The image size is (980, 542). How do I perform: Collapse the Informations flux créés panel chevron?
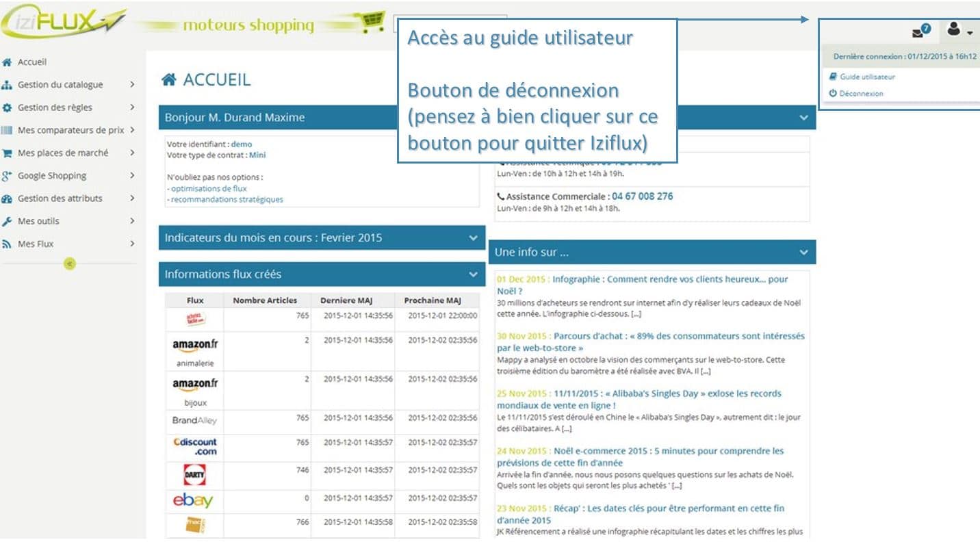point(473,274)
